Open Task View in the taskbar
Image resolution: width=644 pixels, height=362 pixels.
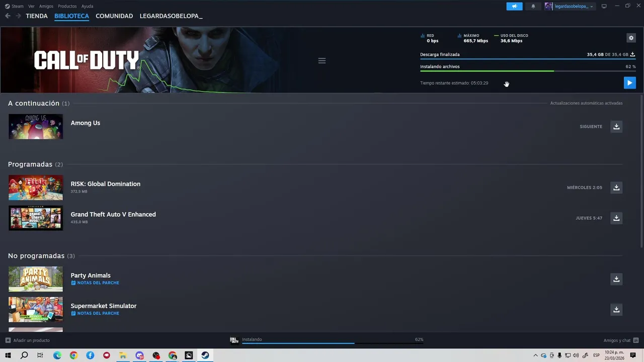coord(40,355)
